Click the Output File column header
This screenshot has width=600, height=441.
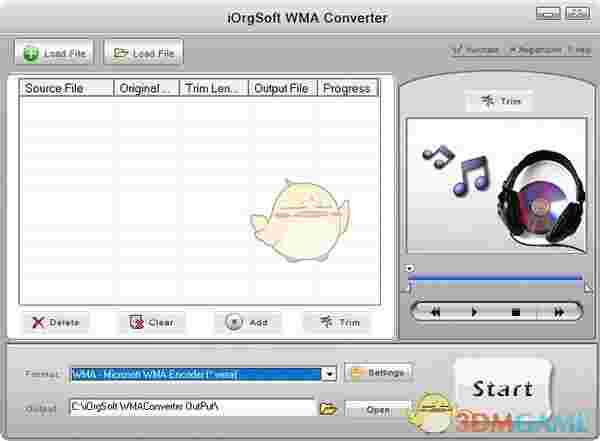click(x=283, y=88)
